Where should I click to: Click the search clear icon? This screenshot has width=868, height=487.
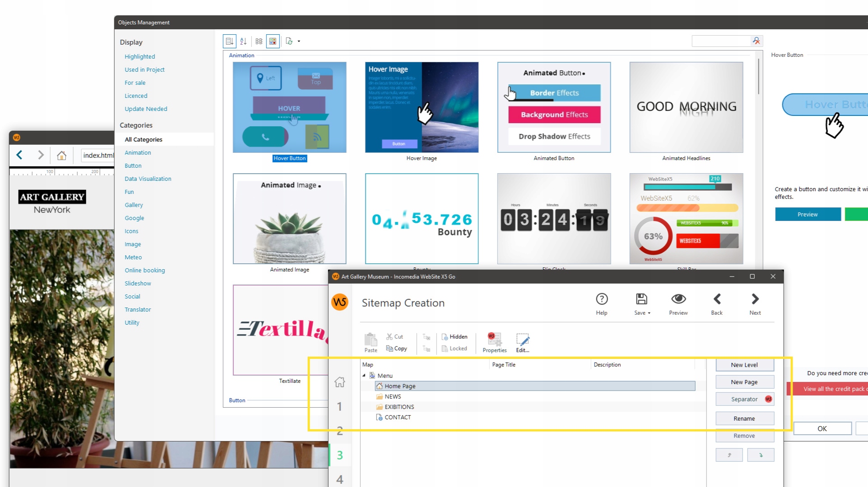tap(756, 41)
